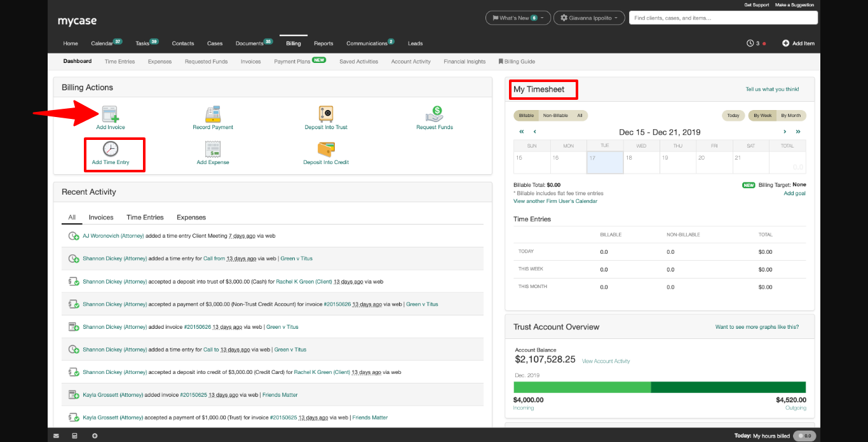Image resolution: width=868 pixels, height=442 pixels.
Task: Jump forward with double right arrow
Action: (798, 132)
